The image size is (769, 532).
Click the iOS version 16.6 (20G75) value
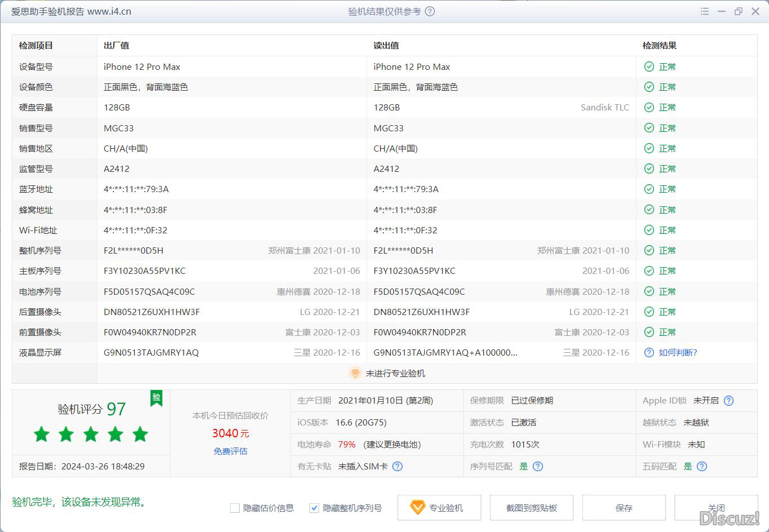361,422
